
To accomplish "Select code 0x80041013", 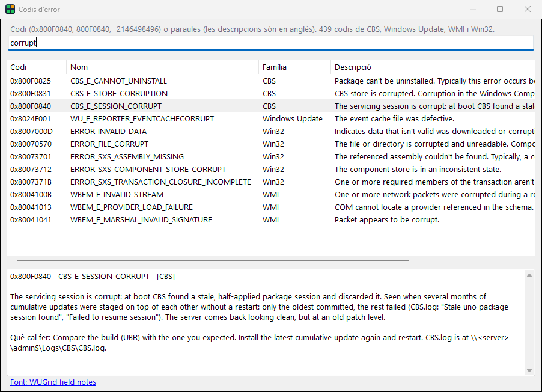I will (31, 207).
